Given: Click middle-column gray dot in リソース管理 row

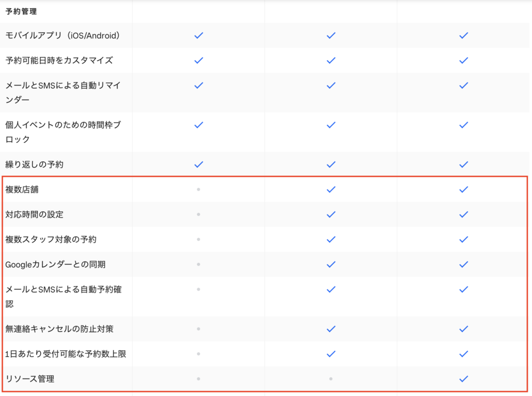Looking at the screenshot, I should coord(331,379).
